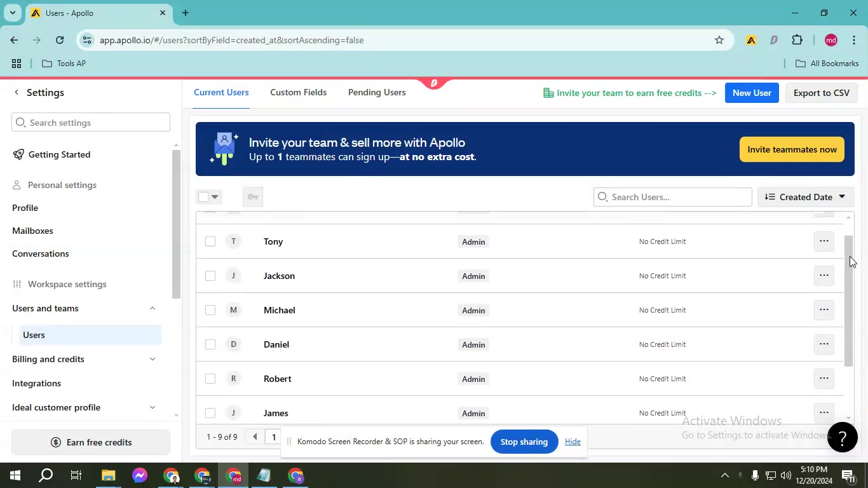Open a new browser tab

click(186, 13)
